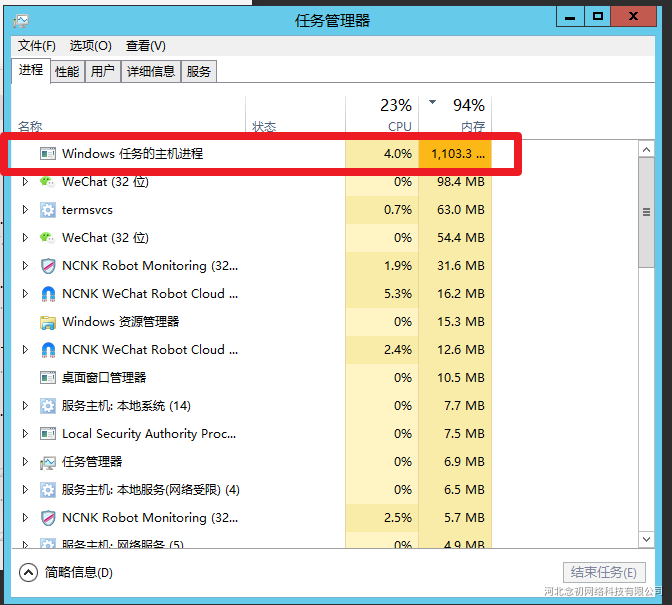
Task: Switch to the 用户 tab
Action: (x=103, y=71)
